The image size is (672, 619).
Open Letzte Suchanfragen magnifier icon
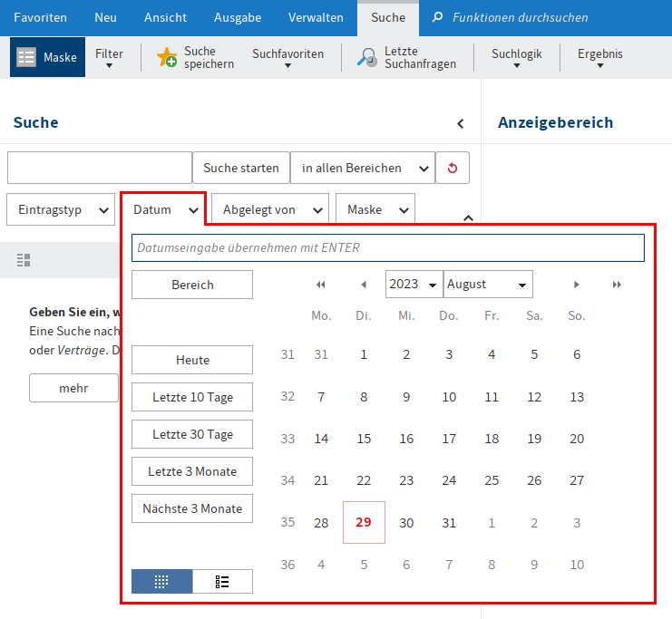(367, 58)
